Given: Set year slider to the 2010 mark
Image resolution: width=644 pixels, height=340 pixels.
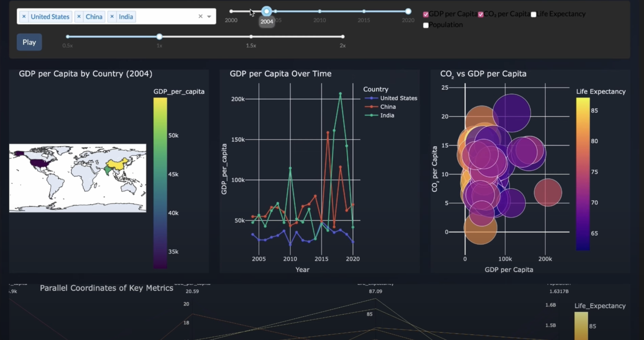Looking at the screenshot, I should [320, 11].
